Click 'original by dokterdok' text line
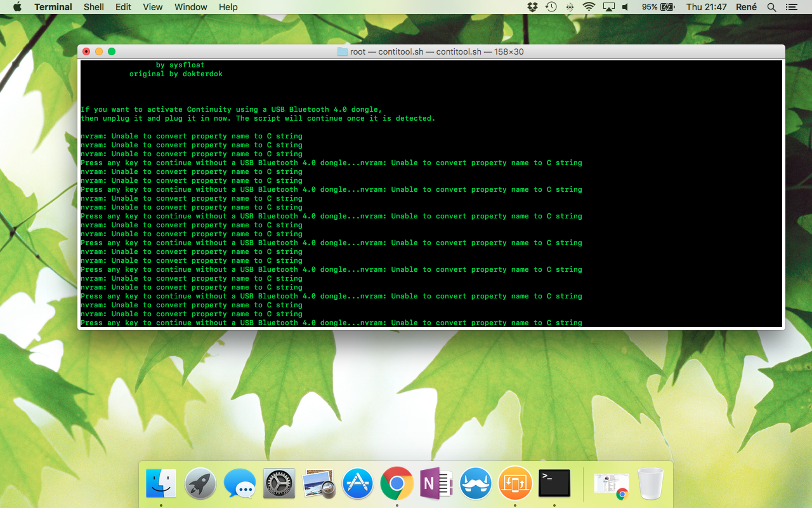Image resolution: width=812 pixels, height=508 pixels. click(176, 74)
